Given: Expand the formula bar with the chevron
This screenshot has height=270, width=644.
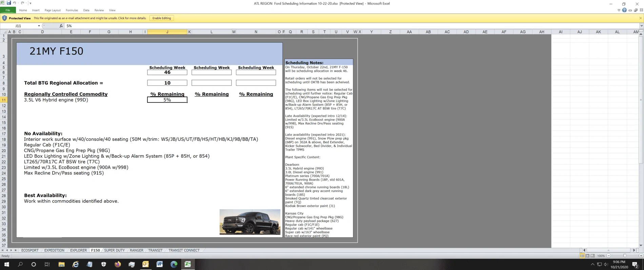Looking at the screenshot, I should pos(641,26).
